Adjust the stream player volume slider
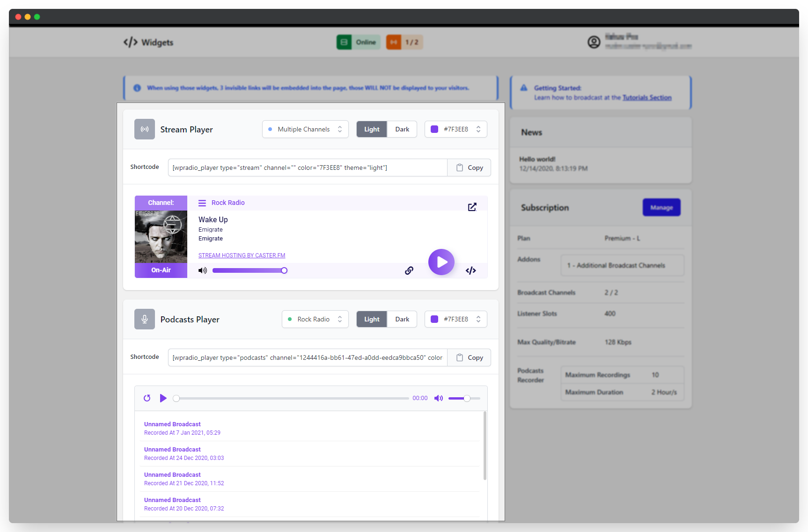 (250, 270)
